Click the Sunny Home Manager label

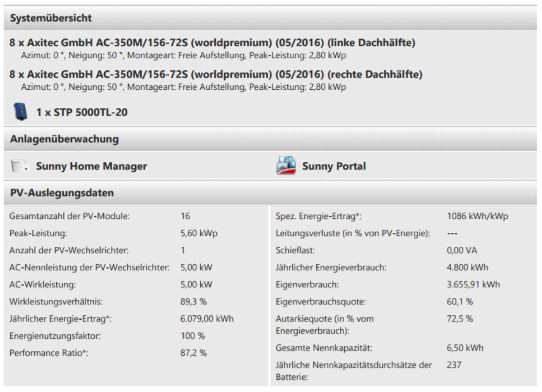(91, 166)
